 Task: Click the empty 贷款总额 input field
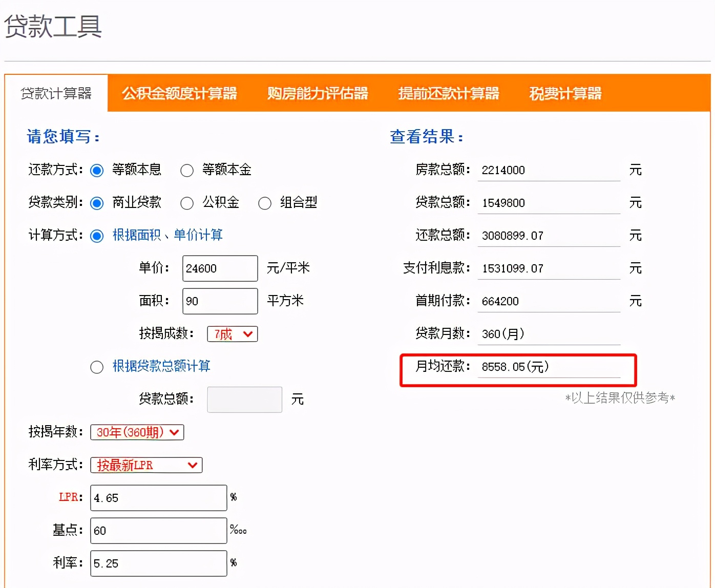[x=244, y=400]
